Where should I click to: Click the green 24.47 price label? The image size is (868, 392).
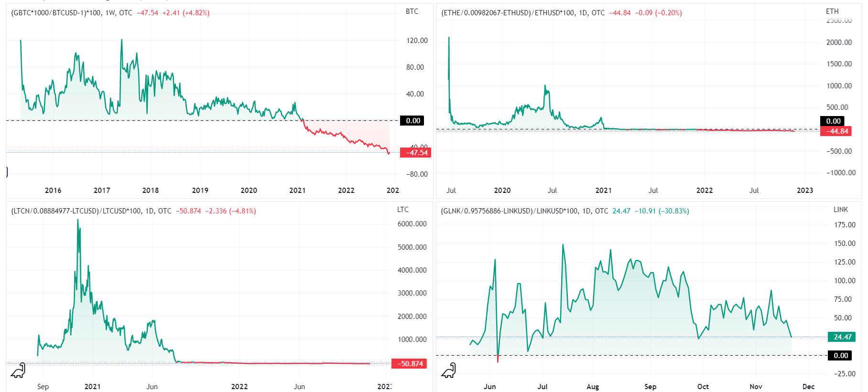pyautogui.click(x=842, y=337)
